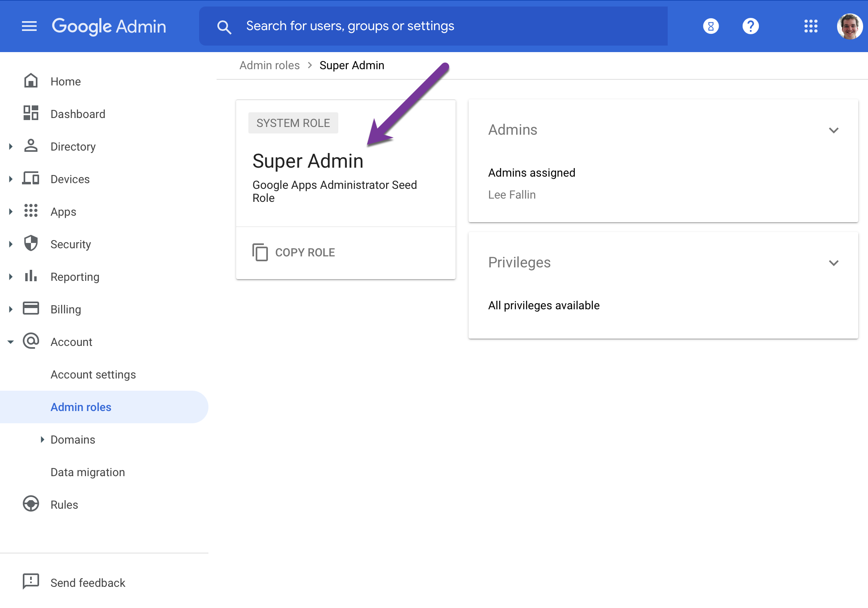
Task: Open the hamburger main menu icon
Action: pos(29,26)
